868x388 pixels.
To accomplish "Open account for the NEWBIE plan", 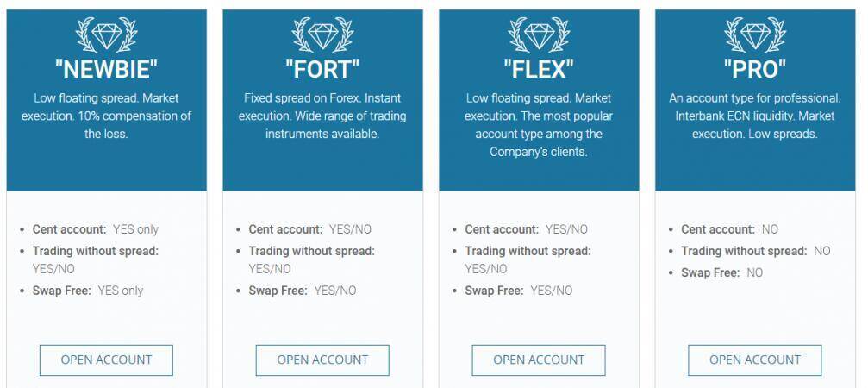I will click(106, 360).
